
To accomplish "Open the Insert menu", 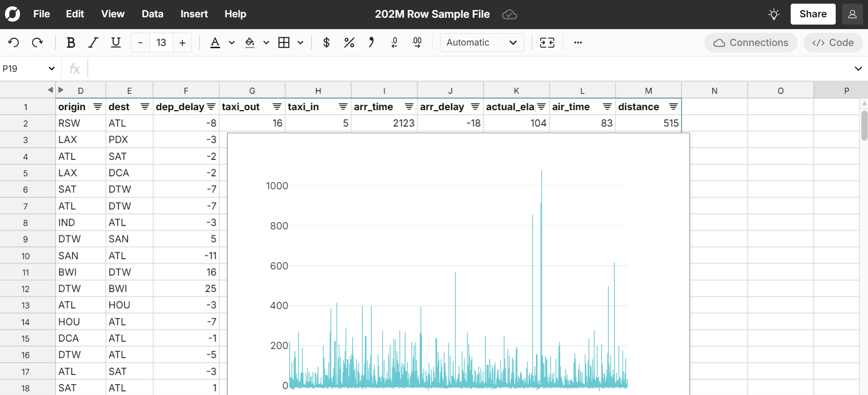I will click(x=194, y=14).
